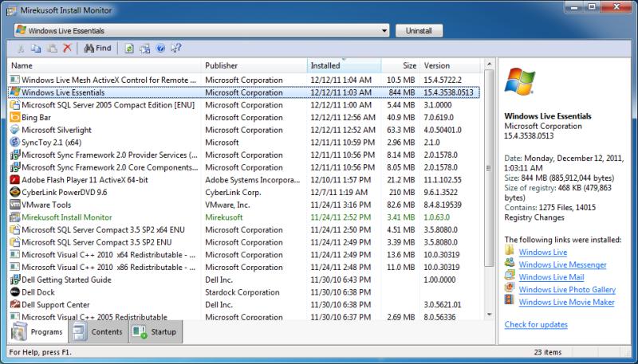
Task: Click the list scrollbar down arrow
Action: tap(489, 315)
